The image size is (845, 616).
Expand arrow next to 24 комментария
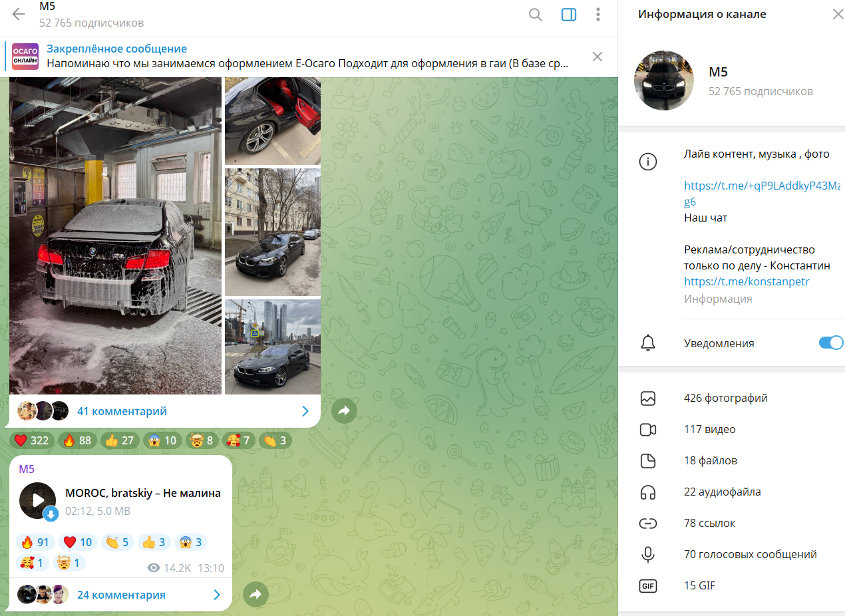pos(217,595)
